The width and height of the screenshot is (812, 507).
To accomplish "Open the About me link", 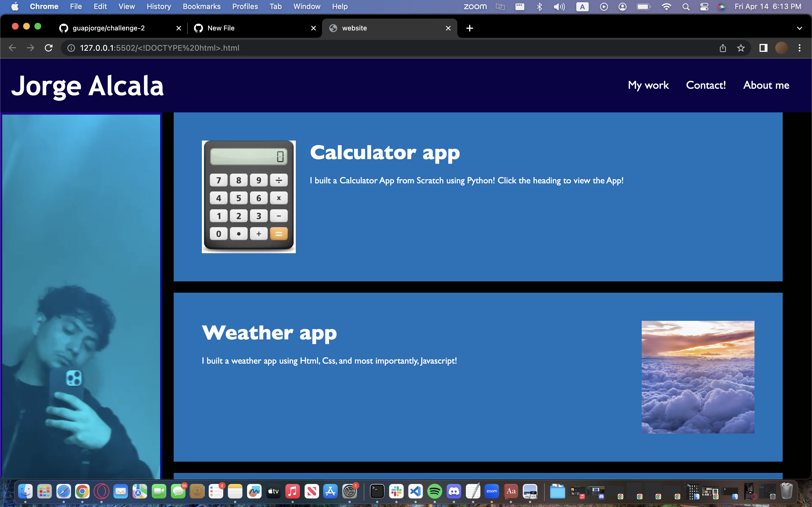I will (766, 85).
